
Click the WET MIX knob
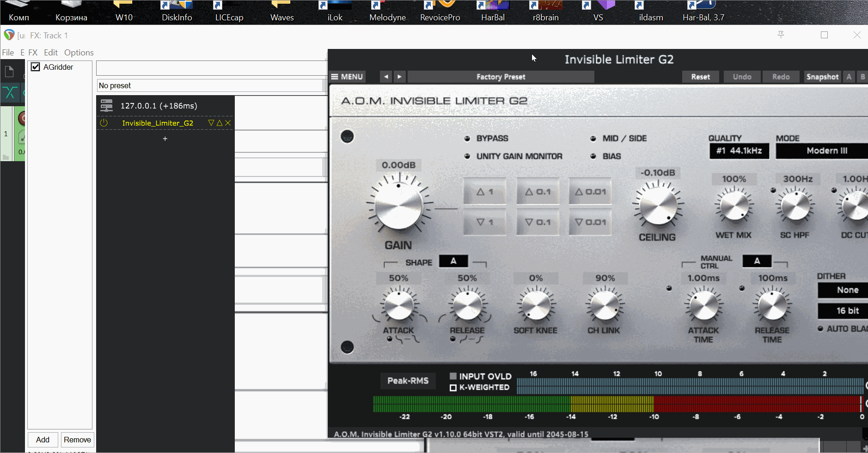734,206
